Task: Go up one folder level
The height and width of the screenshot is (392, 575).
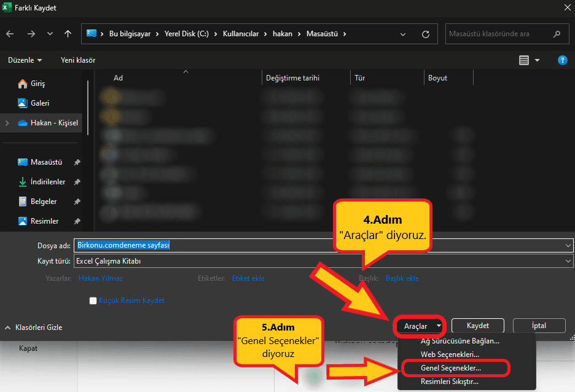Action: pyautogui.click(x=68, y=34)
